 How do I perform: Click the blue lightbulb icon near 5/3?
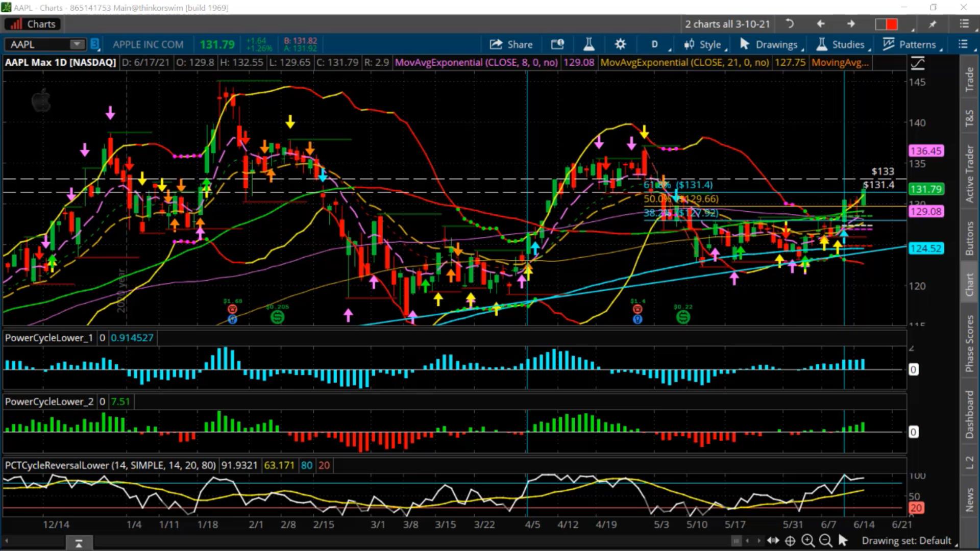637,319
